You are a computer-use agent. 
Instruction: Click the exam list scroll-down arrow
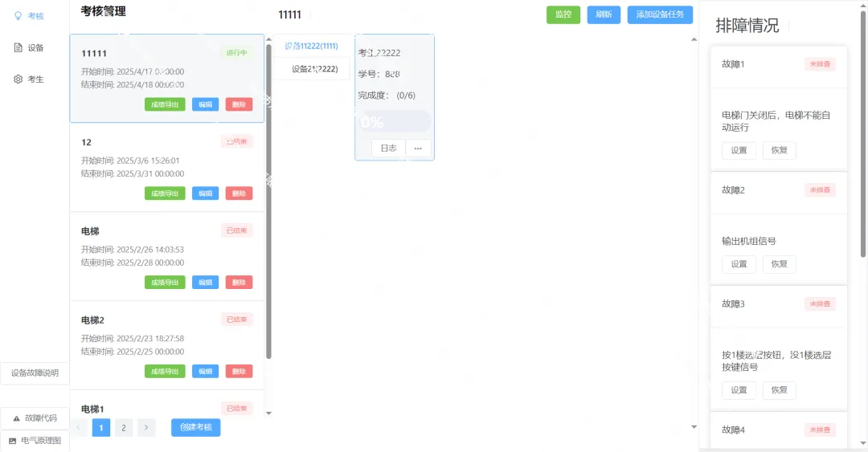pyautogui.click(x=268, y=413)
